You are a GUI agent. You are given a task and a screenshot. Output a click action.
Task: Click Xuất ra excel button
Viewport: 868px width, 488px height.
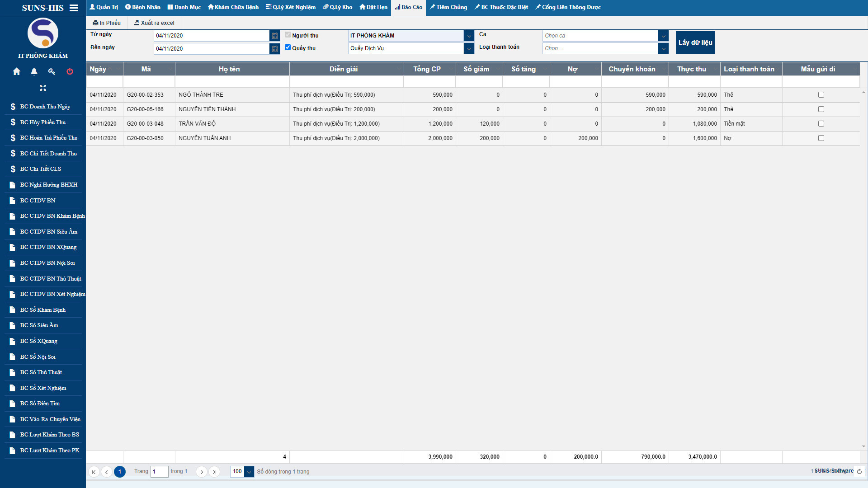click(x=154, y=23)
